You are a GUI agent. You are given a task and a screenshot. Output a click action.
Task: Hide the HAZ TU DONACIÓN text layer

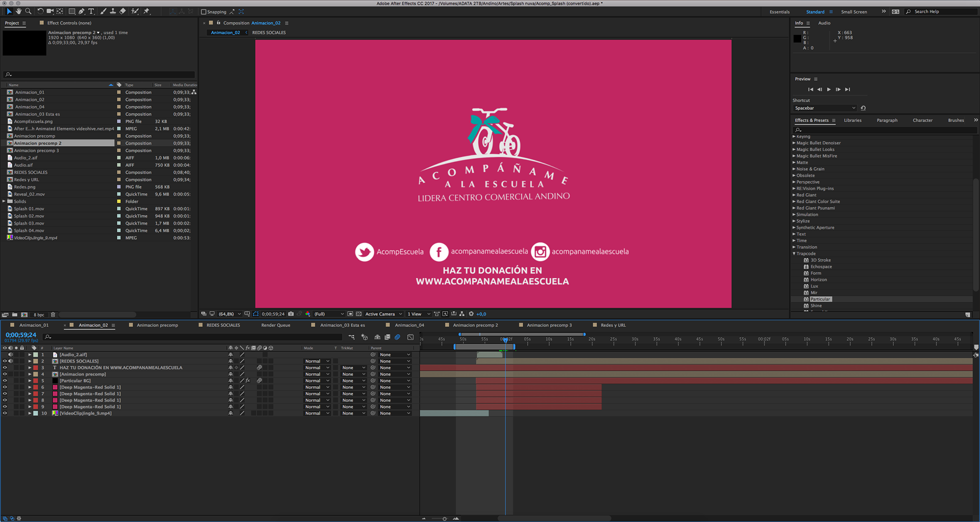(5, 368)
